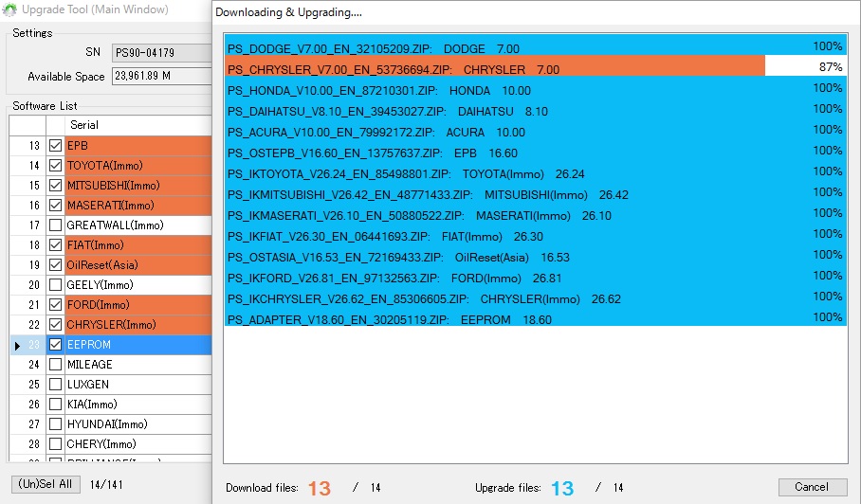Select the GEELY(Immo) row name

pos(100,285)
